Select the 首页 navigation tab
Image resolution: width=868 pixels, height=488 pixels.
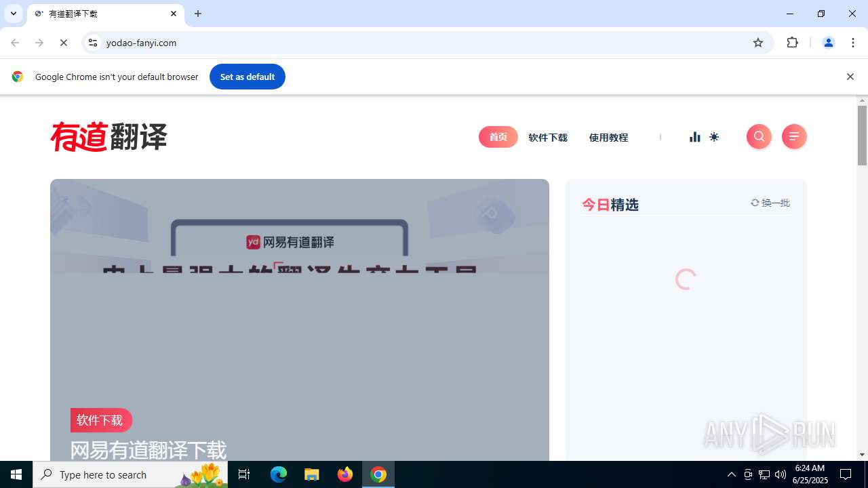click(x=498, y=137)
